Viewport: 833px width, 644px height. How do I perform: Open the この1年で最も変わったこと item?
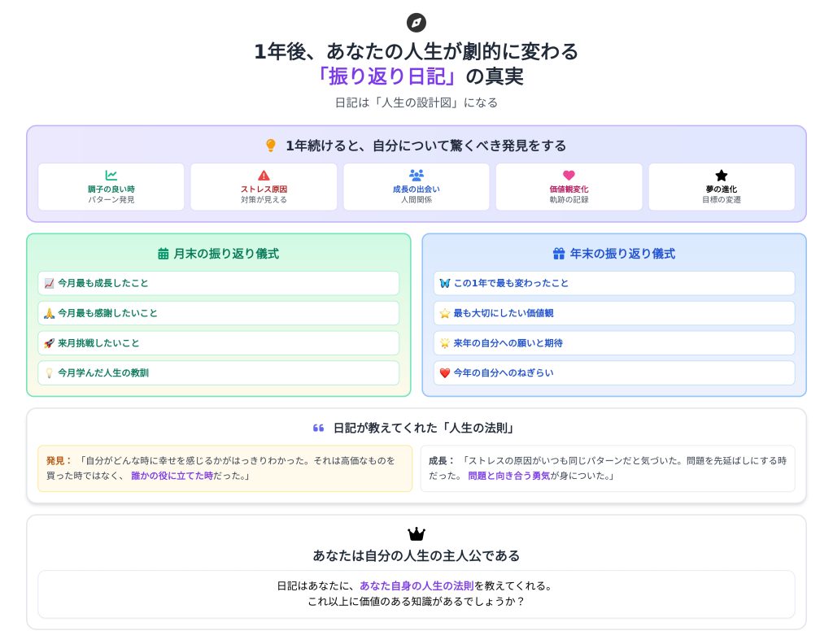614,283
